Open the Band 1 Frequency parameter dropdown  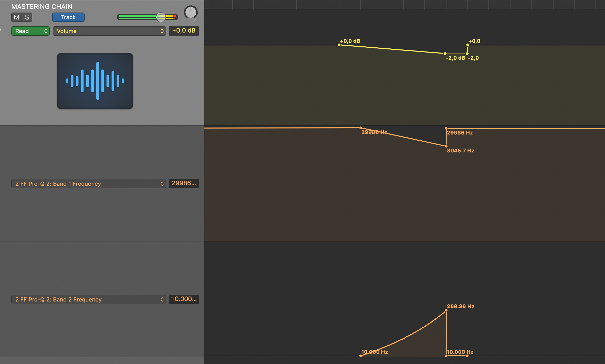88,183
